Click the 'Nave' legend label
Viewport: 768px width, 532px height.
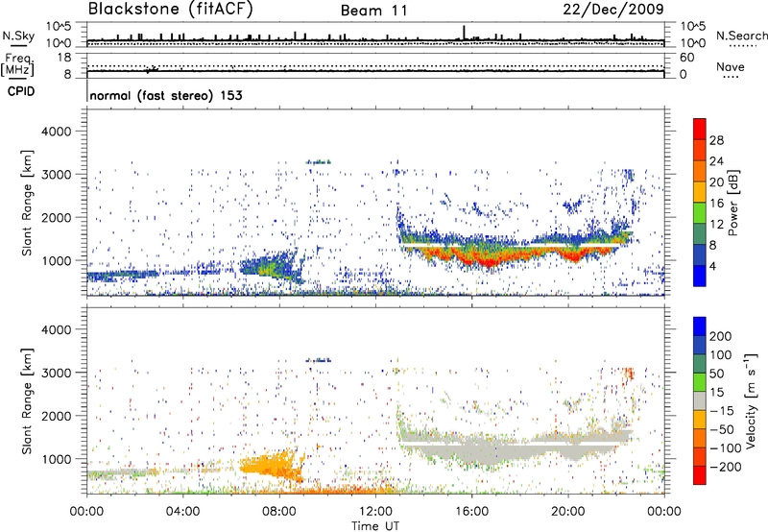pyautogui.click(x=731, y=67)
